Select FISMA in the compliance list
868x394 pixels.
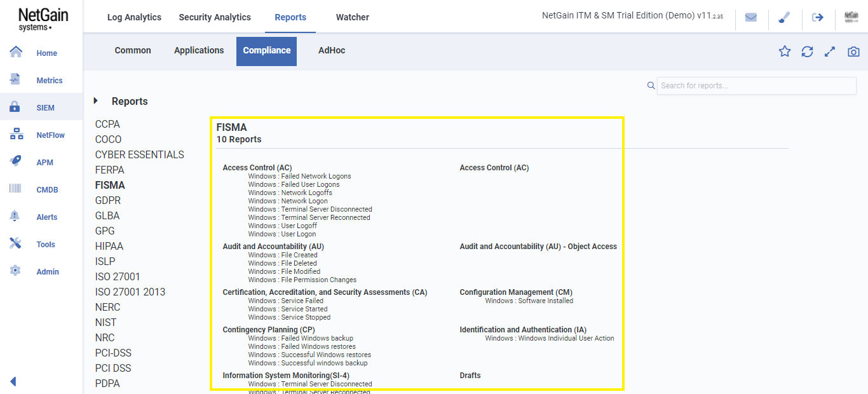(x=110, y=185)
